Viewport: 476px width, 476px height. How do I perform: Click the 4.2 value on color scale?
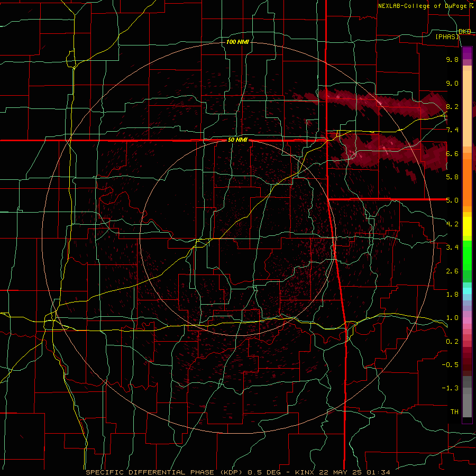coord(452,224)
